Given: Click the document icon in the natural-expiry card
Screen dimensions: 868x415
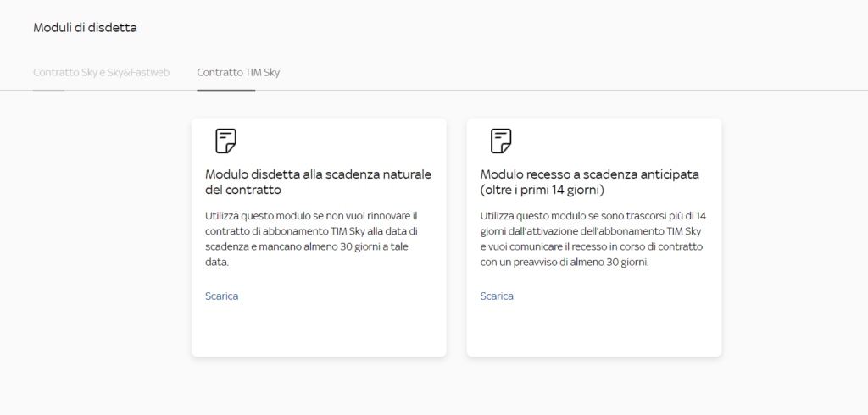Looking at the screenshot, I should [x=225, y=141].
